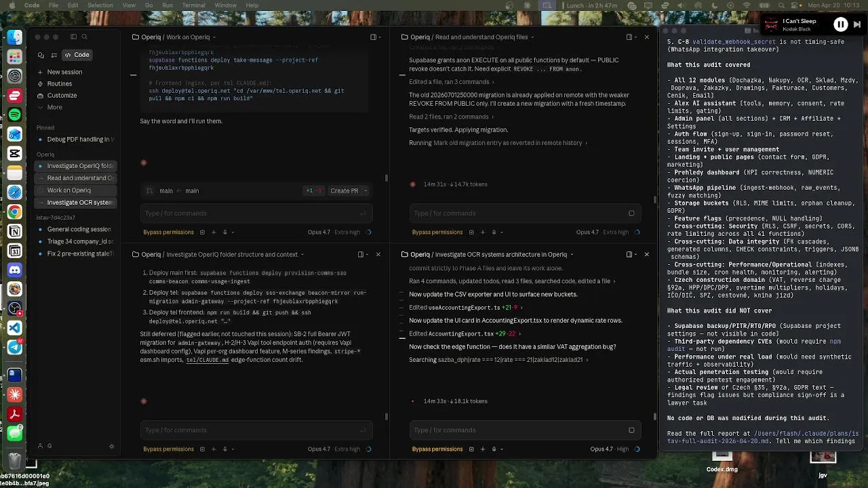Click the main branch indicator icon
The width and height of the screenshot is (868, 488).
tap(150, 191)
